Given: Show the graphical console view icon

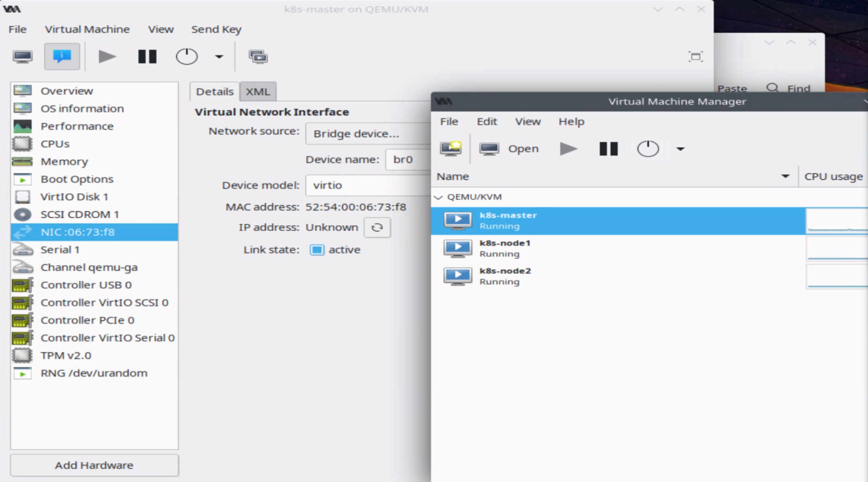Looking at the screenshot, I should coord(22,56).
